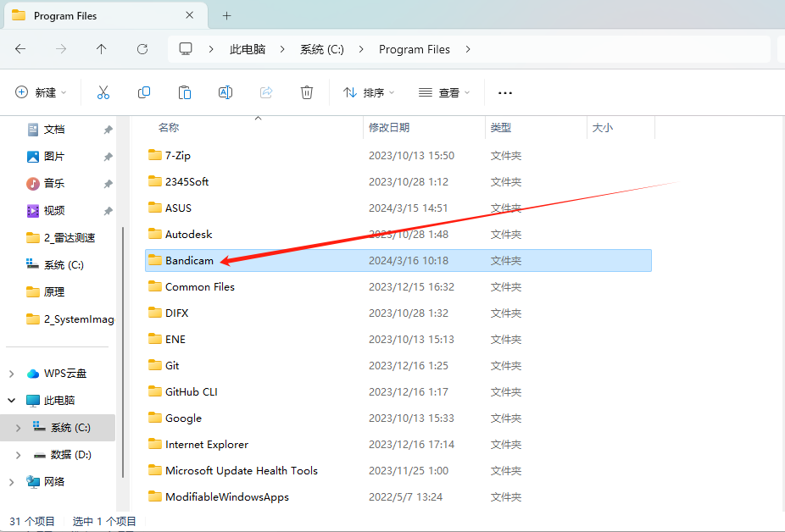Select 数据 (D:) drive in navigation pane
Viewport: 785px width, 532px height.
[63, 455]
